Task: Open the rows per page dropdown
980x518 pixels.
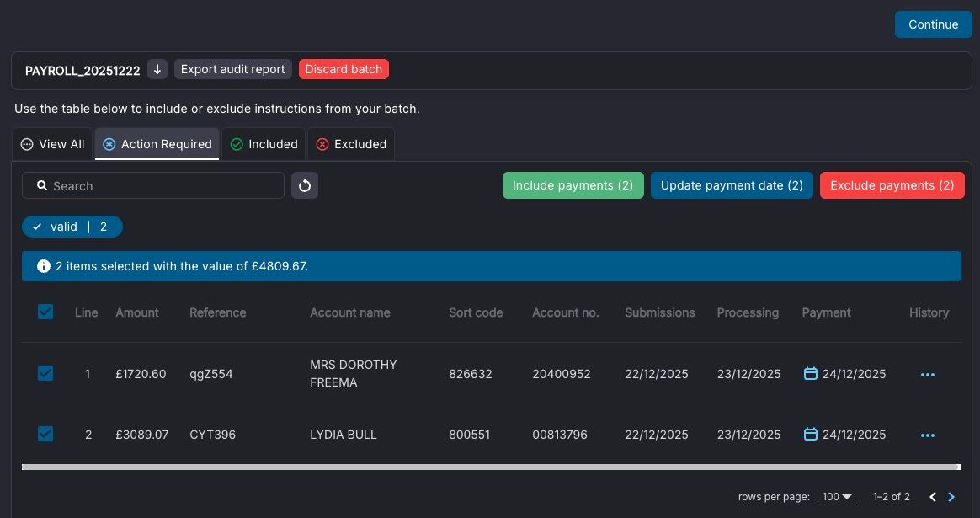Action: (x=836, y=497)
